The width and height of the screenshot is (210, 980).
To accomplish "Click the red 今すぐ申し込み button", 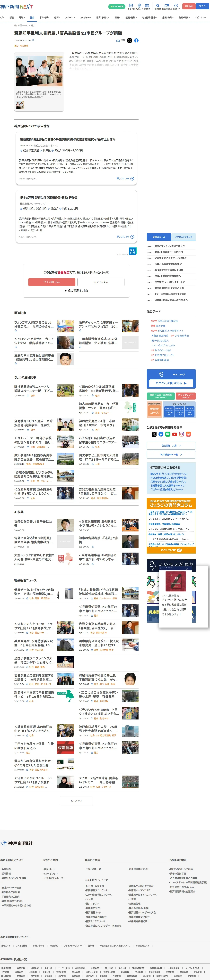I will [x=52, y=282].
